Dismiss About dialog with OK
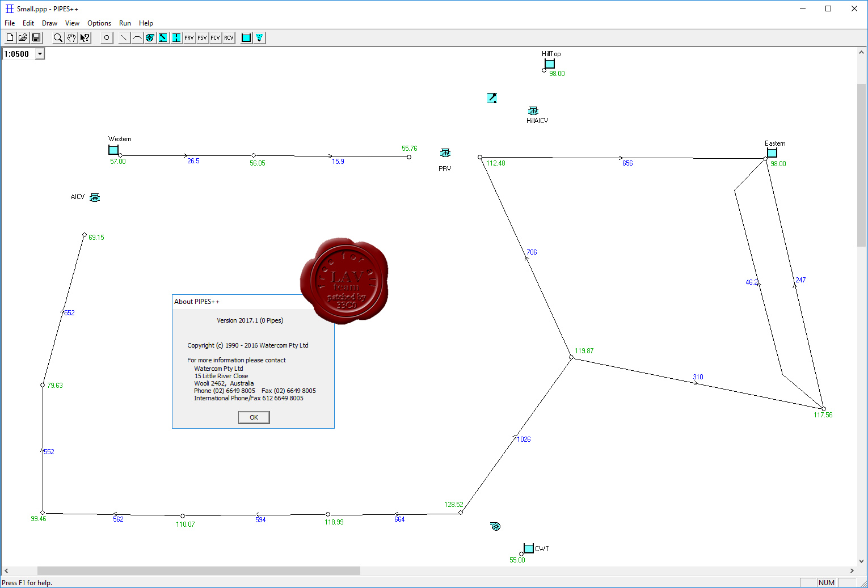The height and width of the screenshot is (588, 868). [254, 417]
